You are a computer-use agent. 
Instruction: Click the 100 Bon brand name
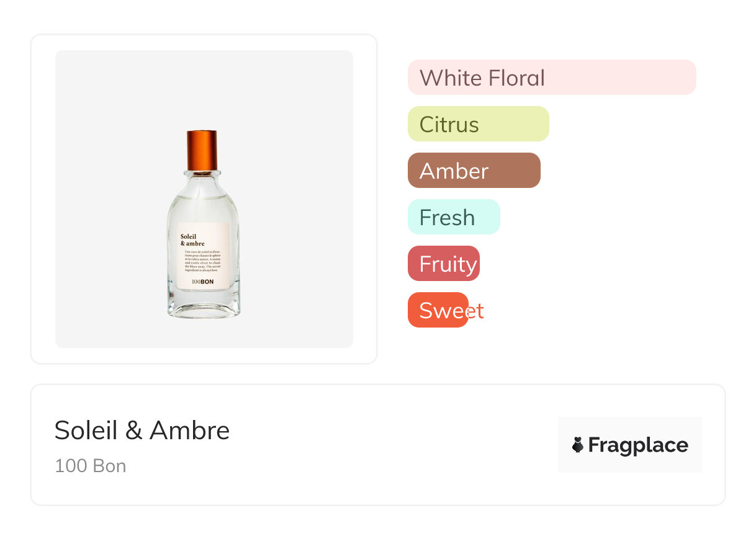tap(91, 466)
